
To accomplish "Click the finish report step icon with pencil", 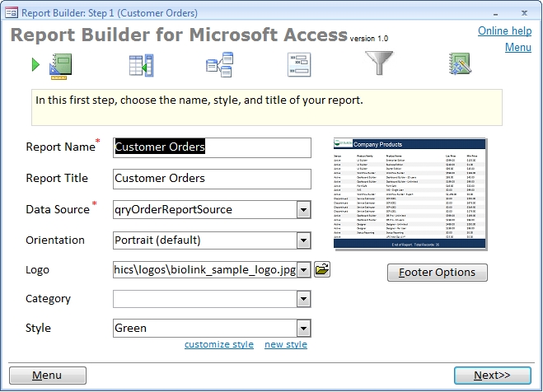I will (x=459, y=65).
